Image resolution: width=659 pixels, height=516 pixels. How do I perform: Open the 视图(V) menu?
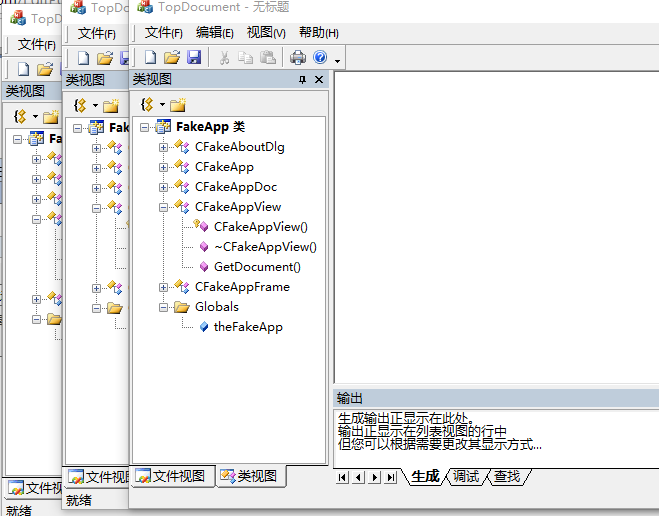click(266, 33)
